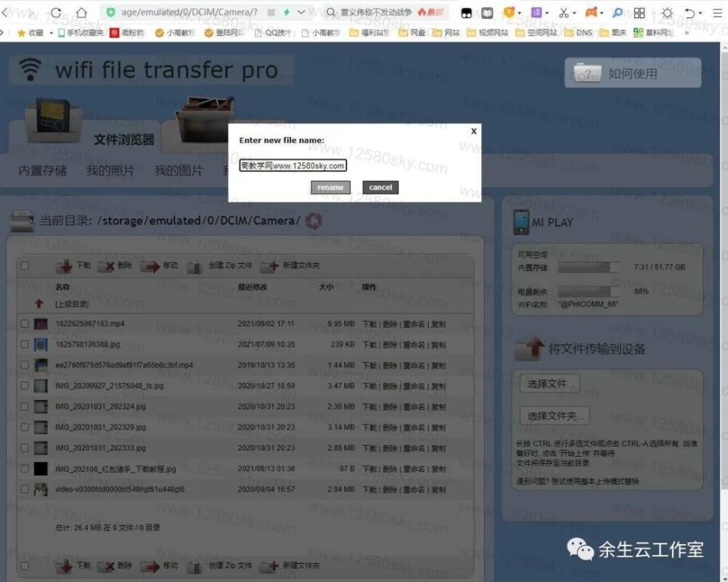Go to the browser home page icon
The width and height of the screenshot is (728, 582).
pos(82,12)
